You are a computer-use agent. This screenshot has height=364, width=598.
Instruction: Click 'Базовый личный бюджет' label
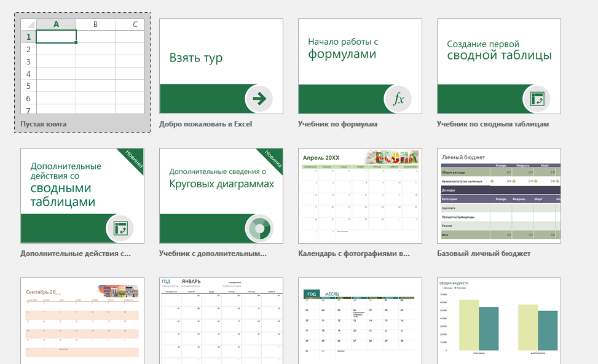[484, 253]
